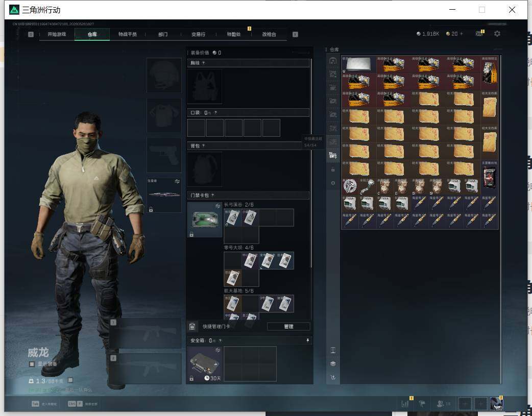Viewport: 532px width, 416px height.
Task: Click the left arrow beside 开始游戏 tab
Action: point(31,34)
